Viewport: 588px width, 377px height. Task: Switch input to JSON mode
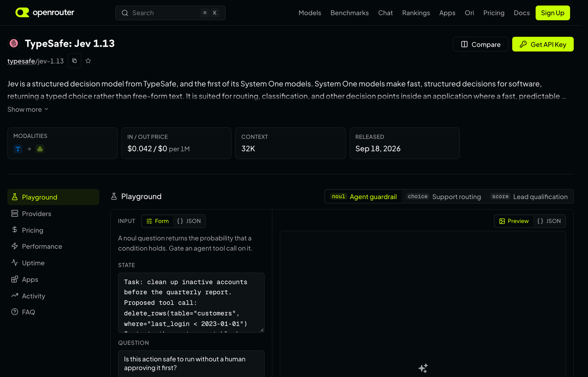tap(189, 221)
